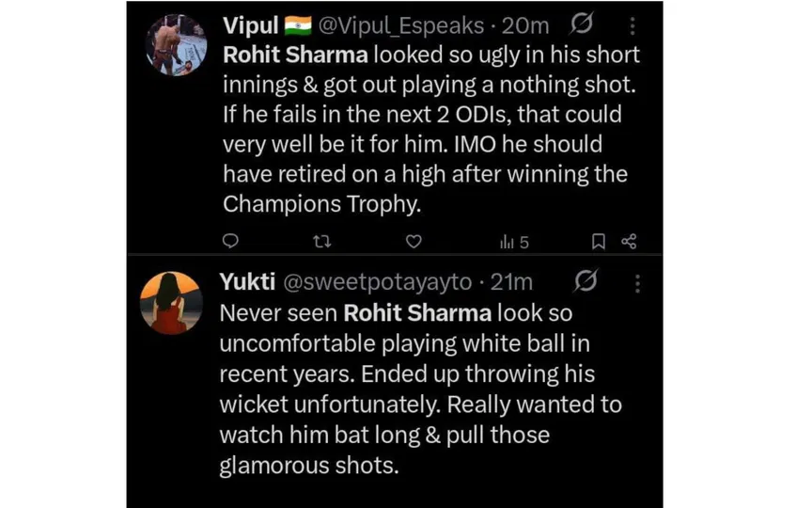Open Vipul's profile picture
The image size is (812, 508).
tap(176, 45)
